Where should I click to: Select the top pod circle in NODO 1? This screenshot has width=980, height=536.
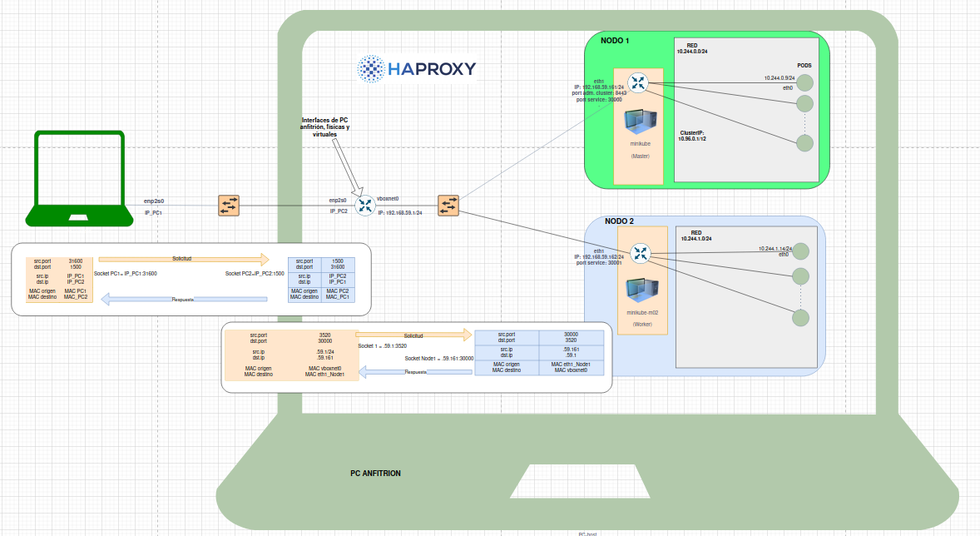point(804,83)
